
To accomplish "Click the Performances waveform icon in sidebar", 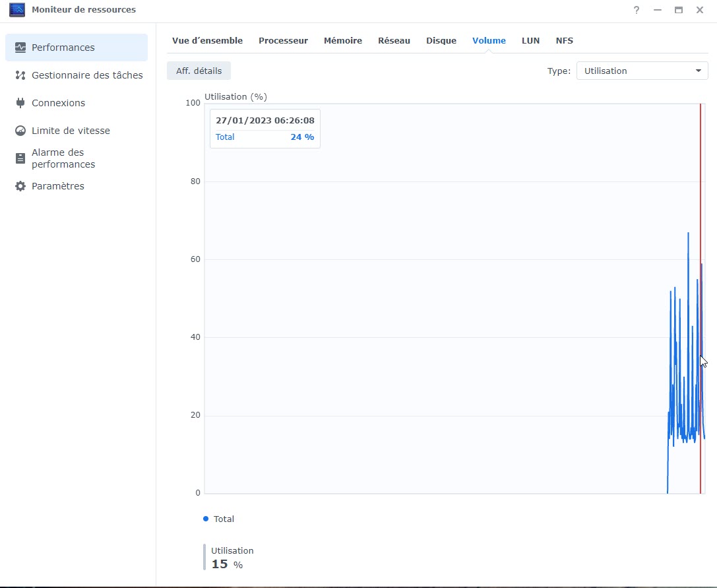I will click(x=20, y=48).
